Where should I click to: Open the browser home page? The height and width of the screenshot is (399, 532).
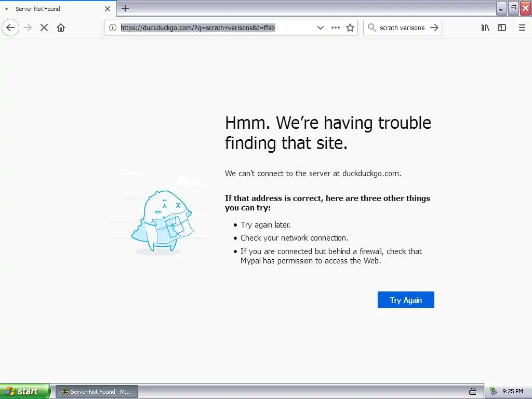coord(61,28)
